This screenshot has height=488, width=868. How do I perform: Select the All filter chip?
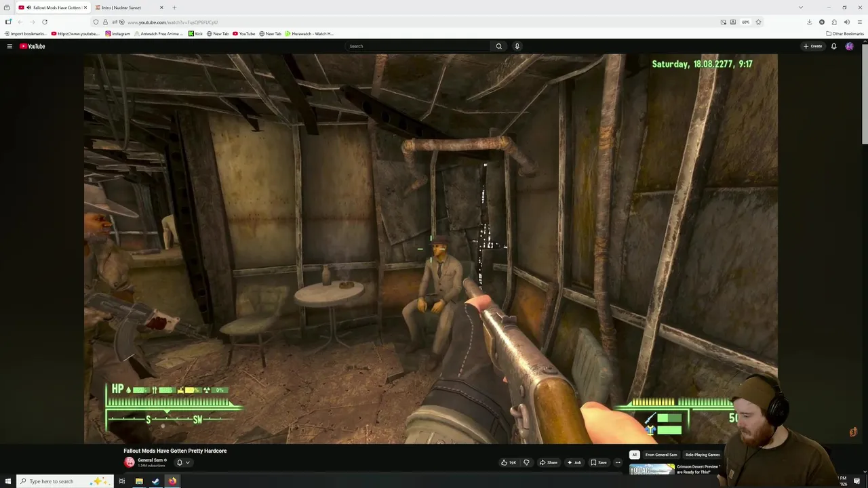pos(634,455)
